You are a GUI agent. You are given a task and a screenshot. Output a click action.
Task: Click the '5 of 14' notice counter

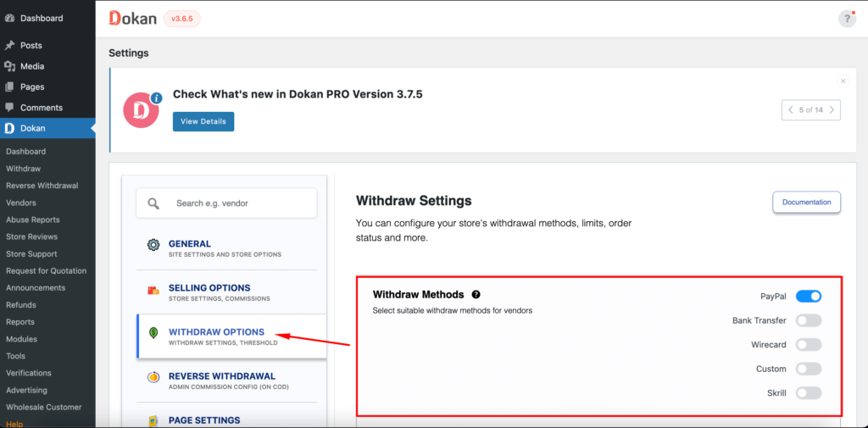pyautogui.click(x=811, y=109)
